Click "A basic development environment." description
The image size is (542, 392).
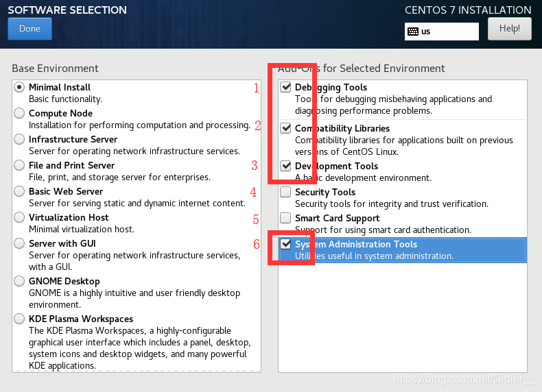click(364, 178)
